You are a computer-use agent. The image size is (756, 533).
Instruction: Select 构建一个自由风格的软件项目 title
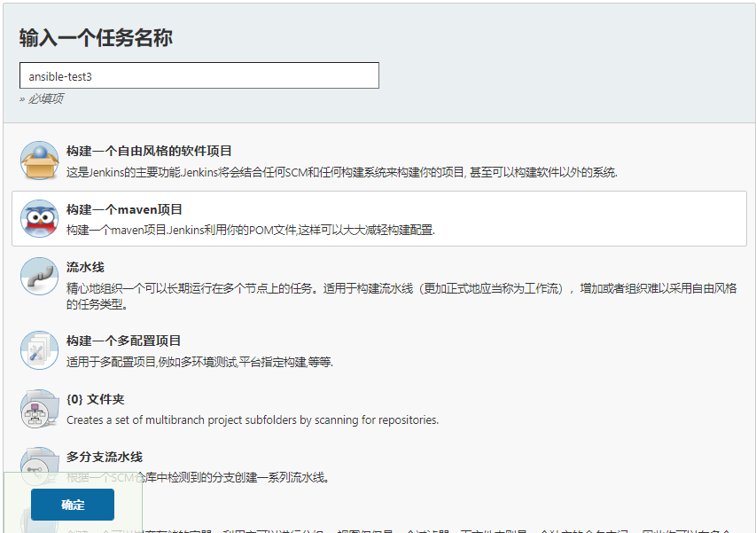point(149,151)
